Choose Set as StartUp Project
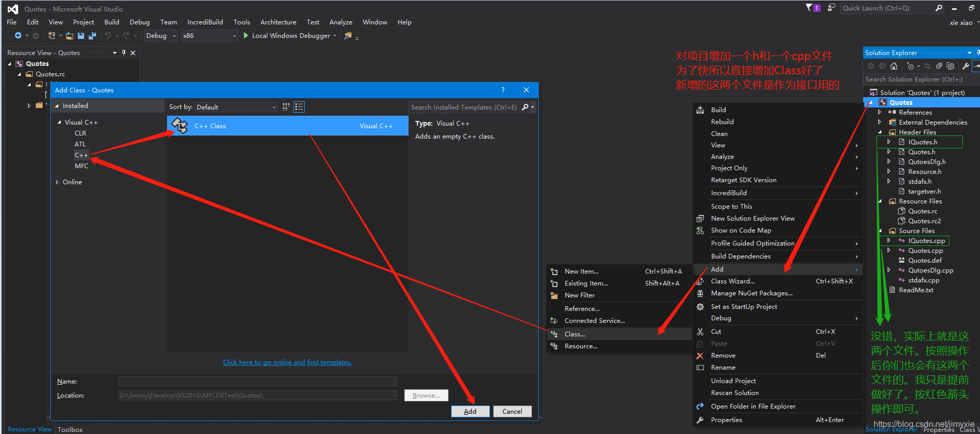The image size is (980, 434). tap(778, 307)
